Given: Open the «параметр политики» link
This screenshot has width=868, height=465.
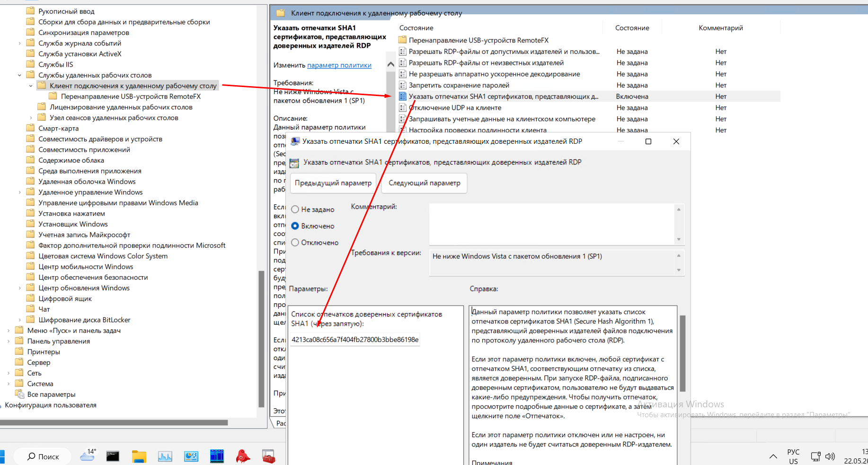Looking at the screenshot, I should point(339,65).
